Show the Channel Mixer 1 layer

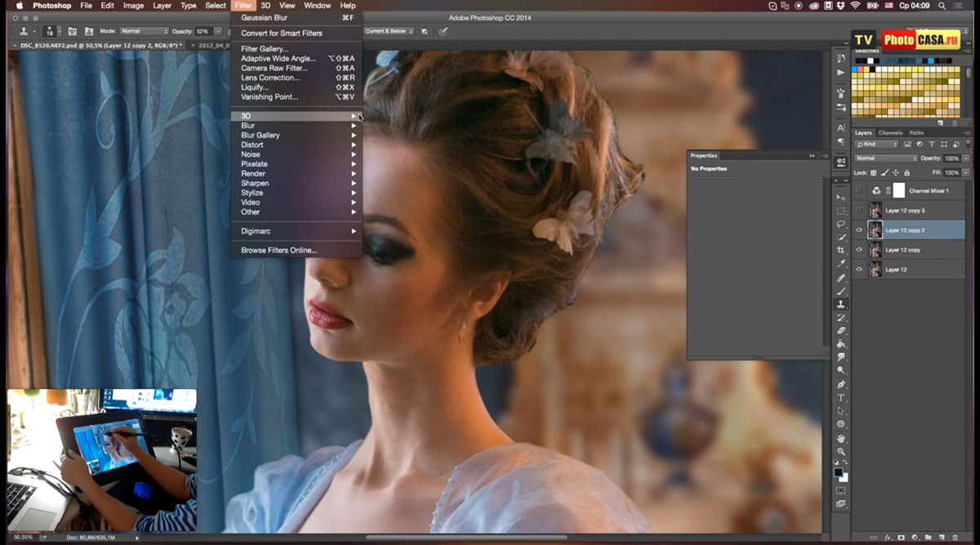859,190
